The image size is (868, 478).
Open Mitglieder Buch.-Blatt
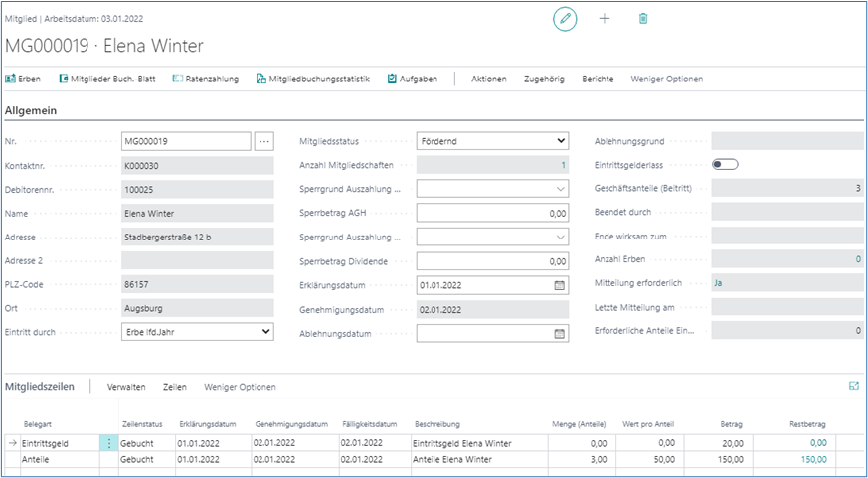[106, 80]
